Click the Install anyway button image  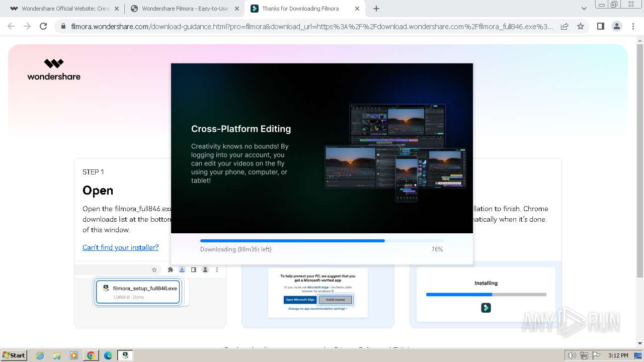pyautogui.click(x=336, y=300)
